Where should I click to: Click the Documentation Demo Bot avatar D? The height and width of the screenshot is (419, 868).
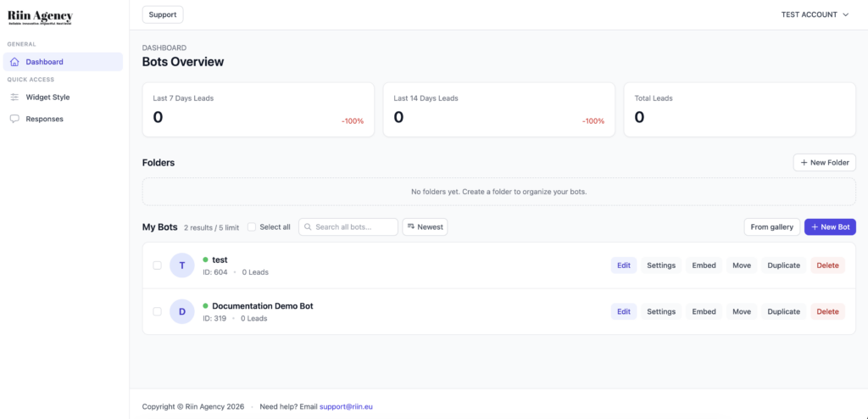coord(182,311)
